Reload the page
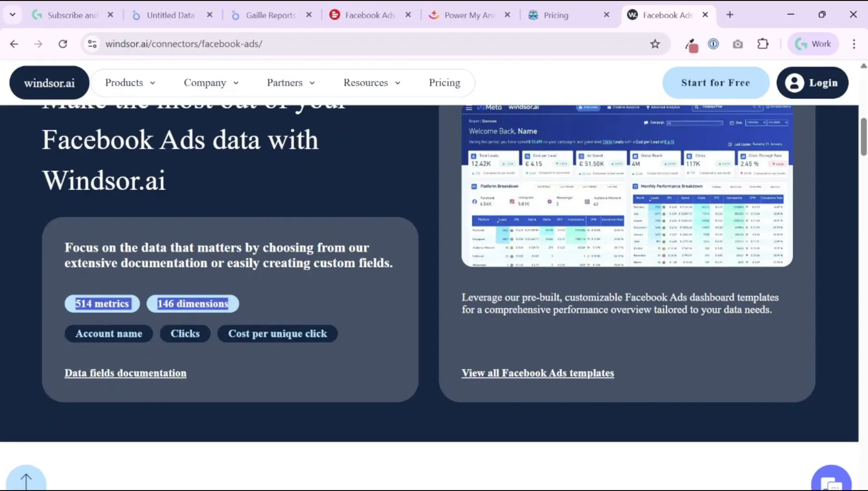This screenshot has width=868, height=491. tap(63, 44)
